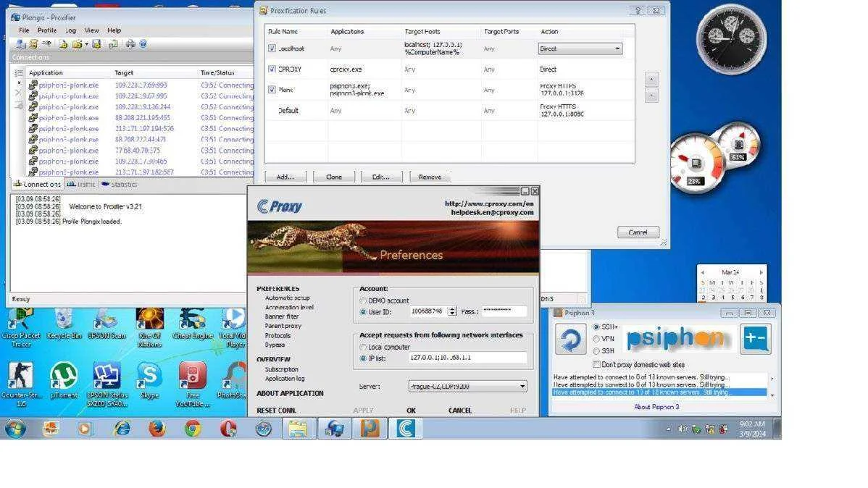Open the View menu in Proxifier
The image size is (868, 488).
point(92,30)
